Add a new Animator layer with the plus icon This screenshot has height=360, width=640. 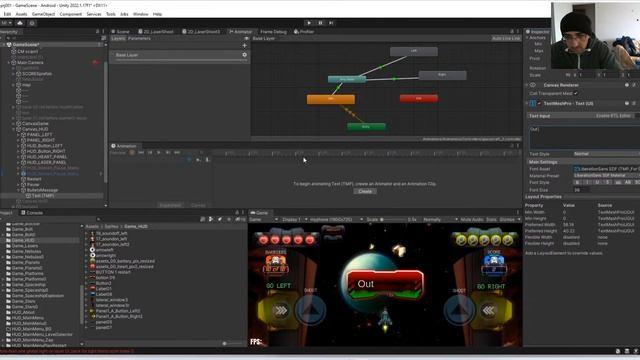click(x=244, y=45)
